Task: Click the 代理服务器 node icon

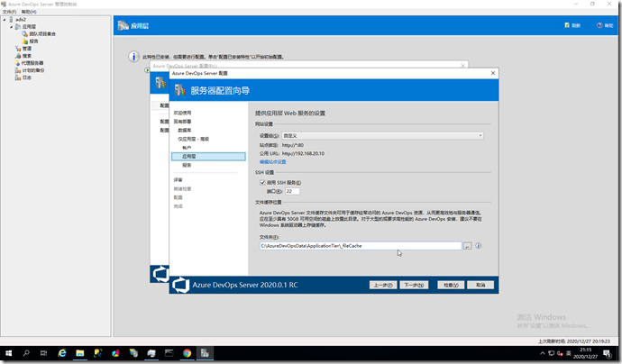Action: [x=17, y=63]
